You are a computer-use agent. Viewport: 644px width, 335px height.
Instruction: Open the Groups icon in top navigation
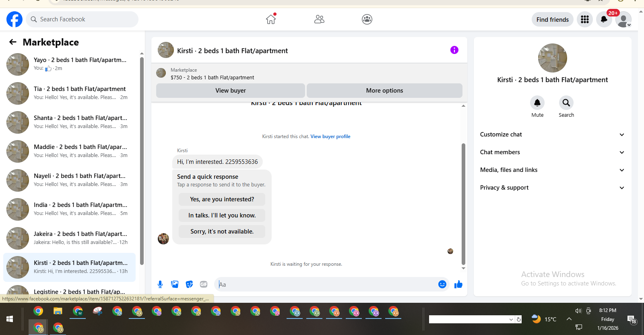point(367,19)
